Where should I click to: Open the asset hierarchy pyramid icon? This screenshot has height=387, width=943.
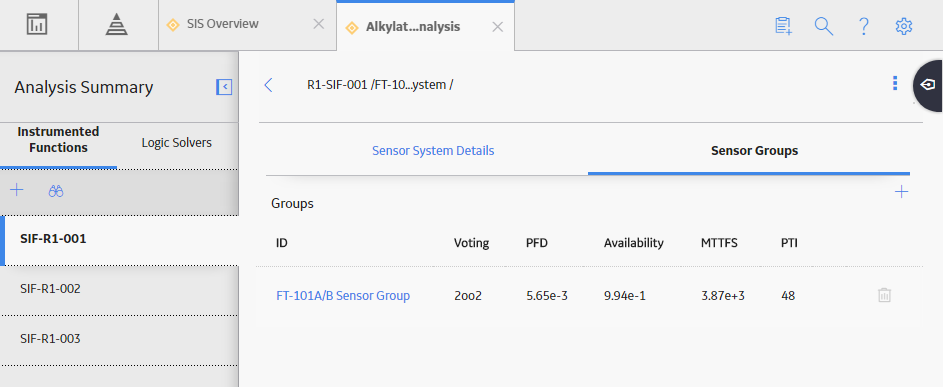click(117, 25)
